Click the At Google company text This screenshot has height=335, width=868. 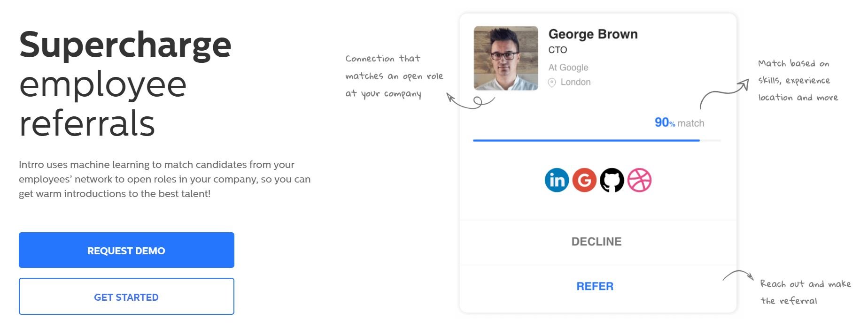(568, 68)
